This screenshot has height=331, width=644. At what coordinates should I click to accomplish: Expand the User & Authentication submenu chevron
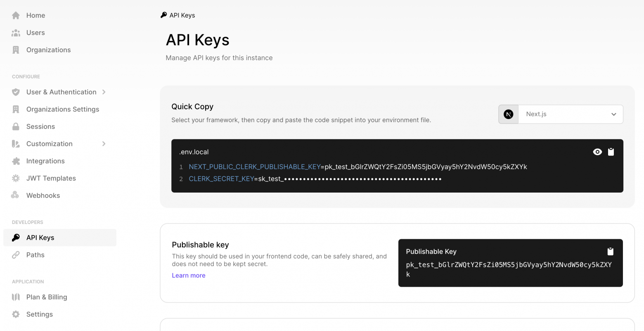click(x=104, y=92)
